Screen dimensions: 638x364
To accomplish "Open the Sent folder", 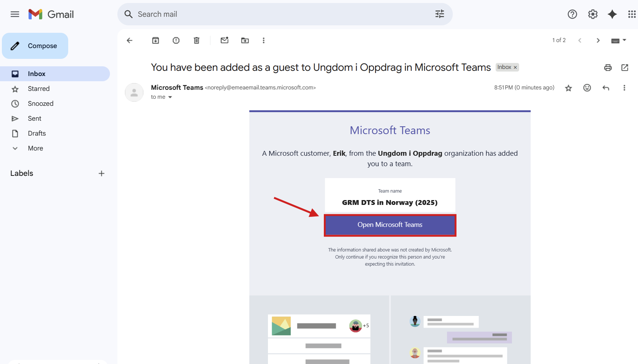I will [x=55, y=118].
